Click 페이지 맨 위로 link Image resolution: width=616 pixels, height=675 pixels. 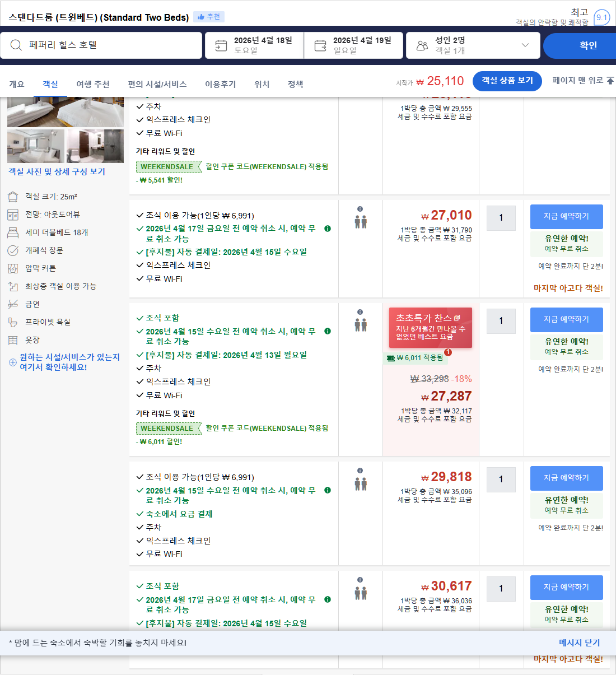(x=577, y=80)
